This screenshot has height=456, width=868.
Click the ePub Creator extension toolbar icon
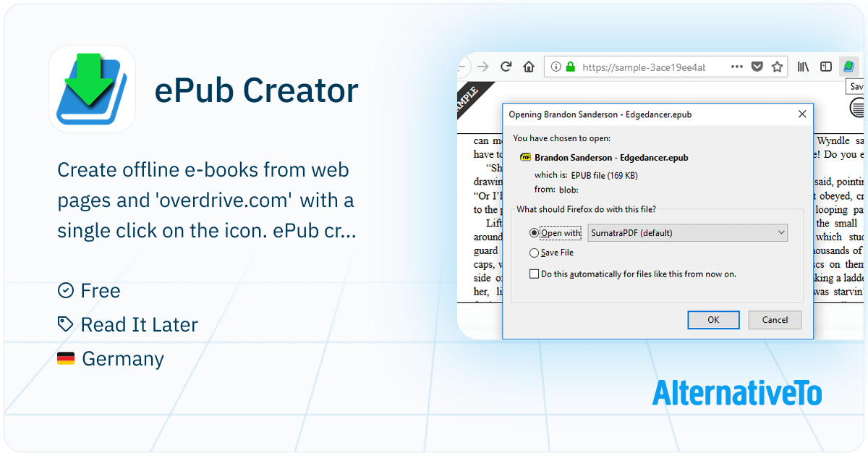[x=848, y=67]
